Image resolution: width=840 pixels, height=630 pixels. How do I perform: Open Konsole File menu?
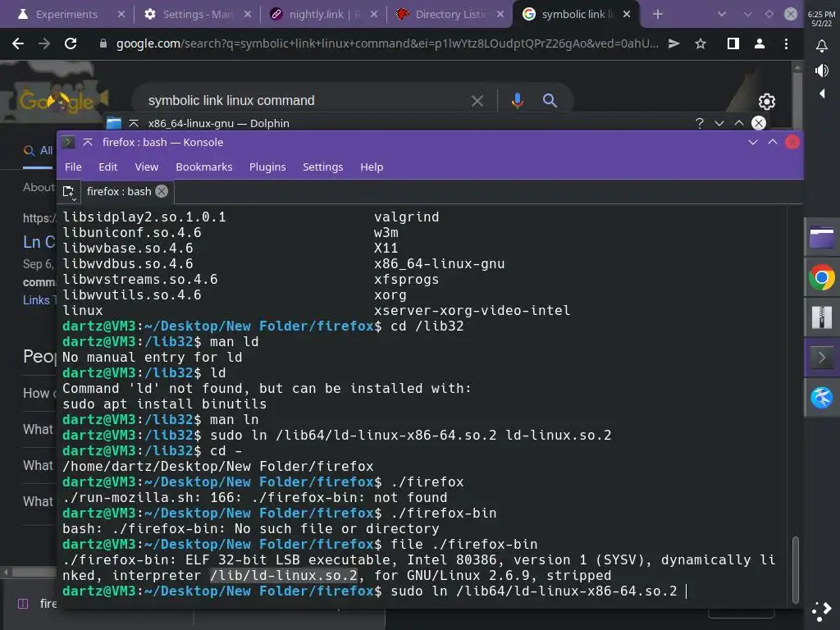[x=73, y=167]
